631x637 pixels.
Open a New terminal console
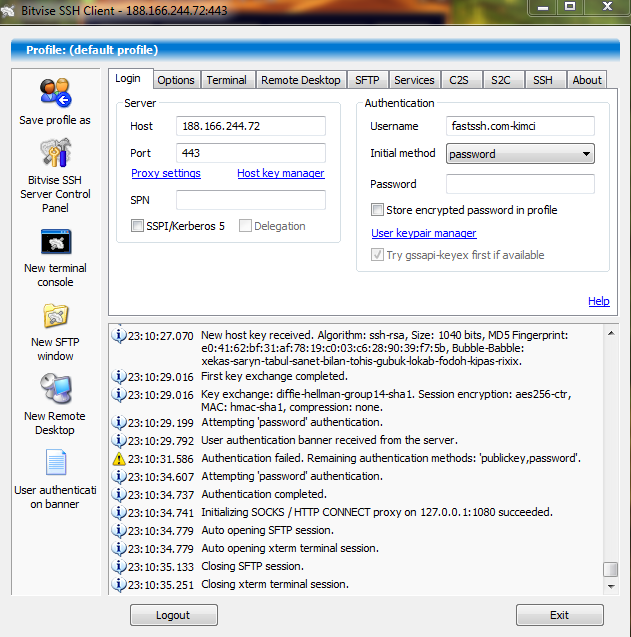tap(56, 241)
